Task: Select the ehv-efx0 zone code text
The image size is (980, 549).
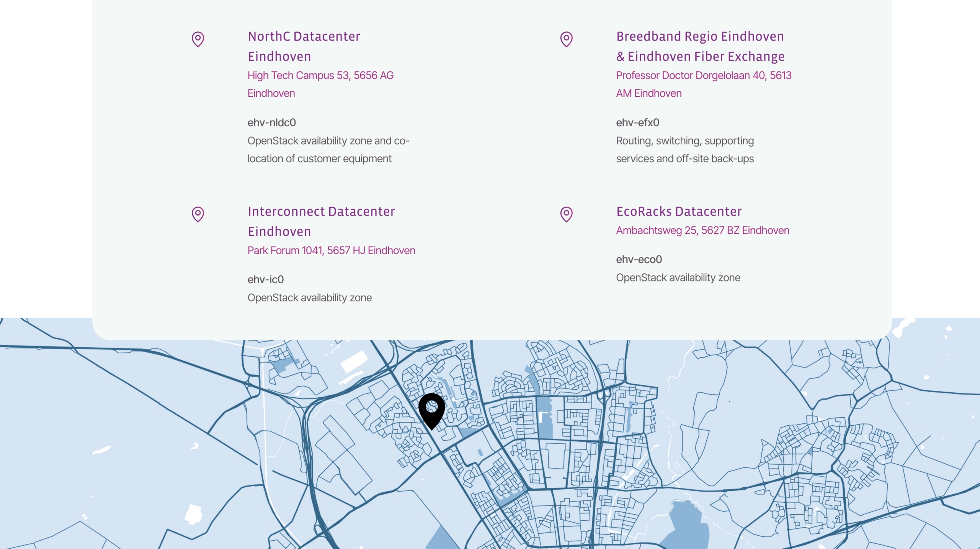Action: tap(637, 123)
